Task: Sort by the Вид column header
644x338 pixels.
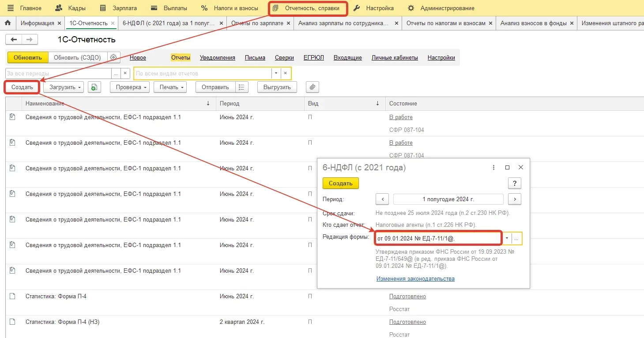Action: click(344, 104)
